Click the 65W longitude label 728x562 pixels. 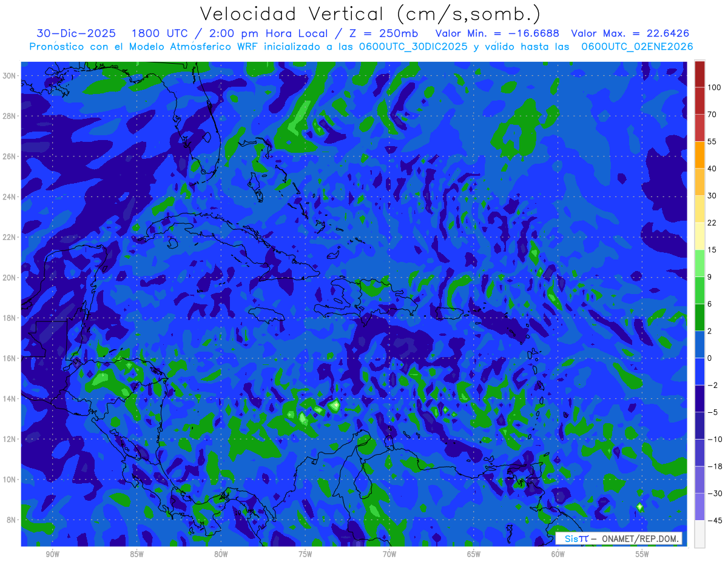(474, 554)
